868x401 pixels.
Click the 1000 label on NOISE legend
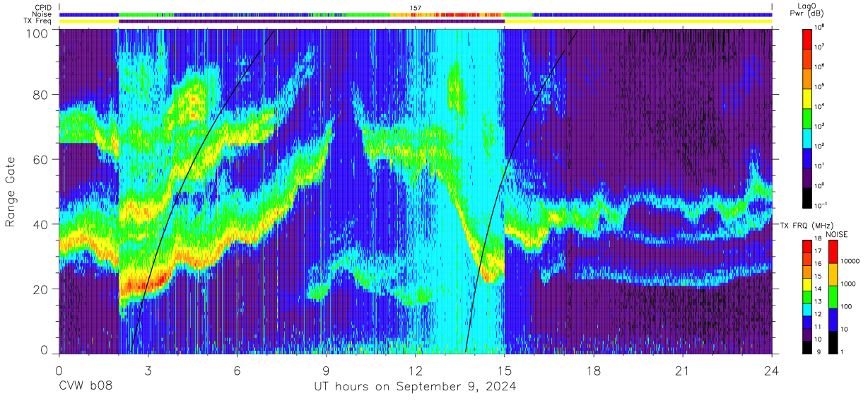[847, 284]
